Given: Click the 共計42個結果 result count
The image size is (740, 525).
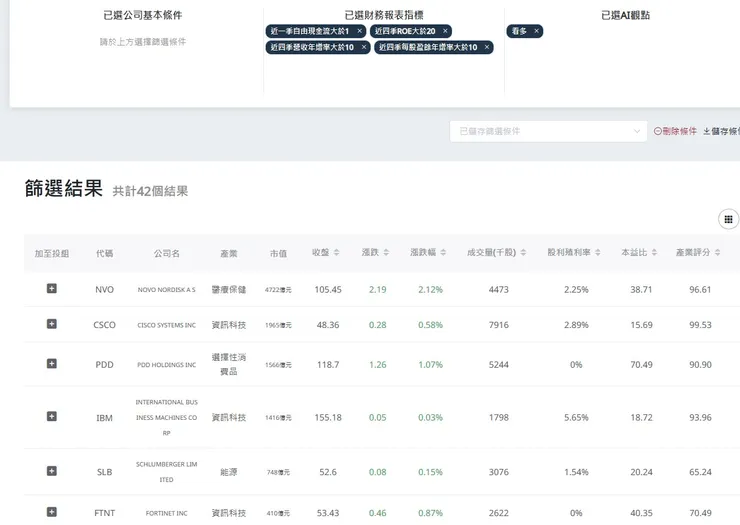Looking at the screenshot, I should click(x=150, y=191).
